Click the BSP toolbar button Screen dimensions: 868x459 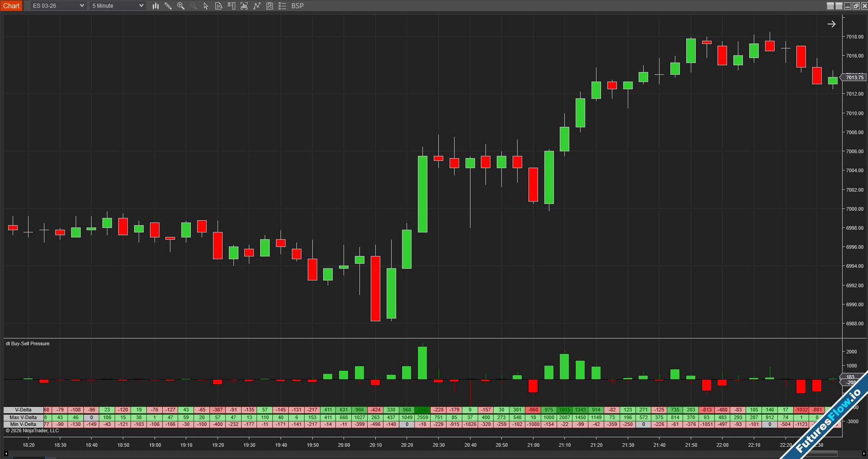297,6
